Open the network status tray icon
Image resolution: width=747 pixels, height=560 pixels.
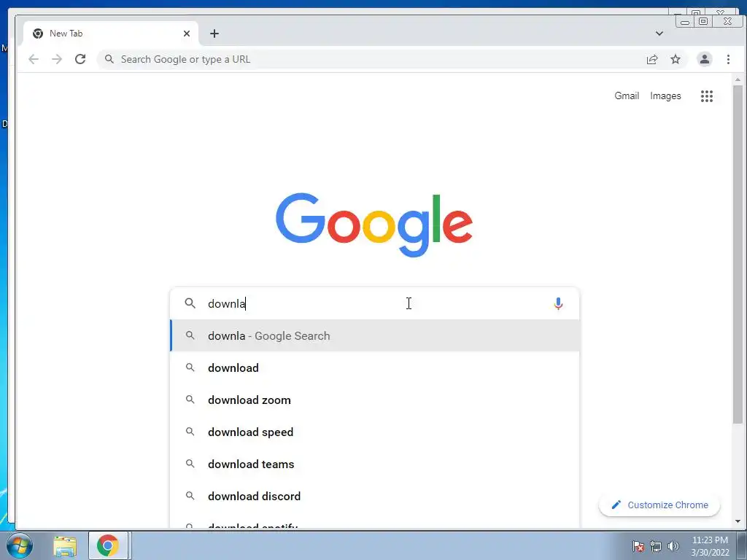coord(656,546)
